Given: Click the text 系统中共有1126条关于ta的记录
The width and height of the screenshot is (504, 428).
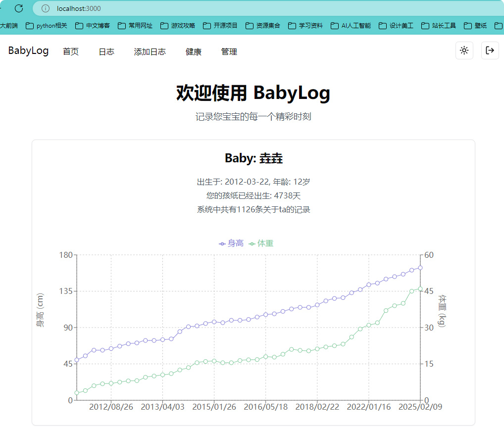Looking at the screenshot, I should (x=253, y=209).
